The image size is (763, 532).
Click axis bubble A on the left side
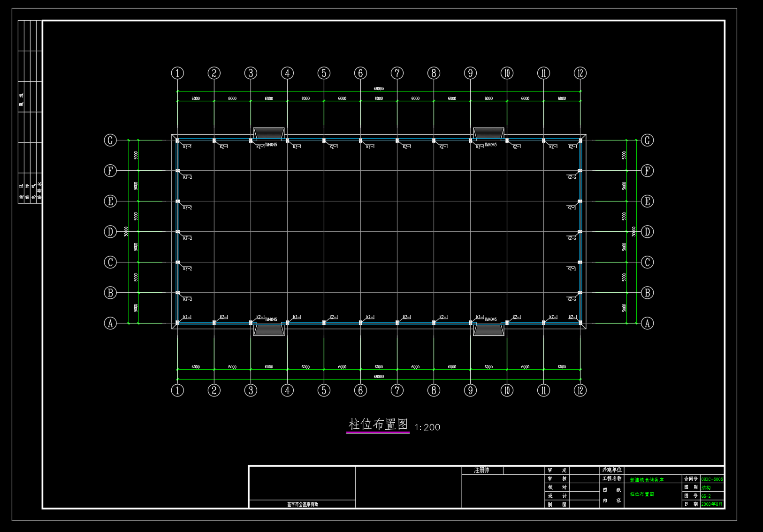pyautogui.click(x=110, y=323)
